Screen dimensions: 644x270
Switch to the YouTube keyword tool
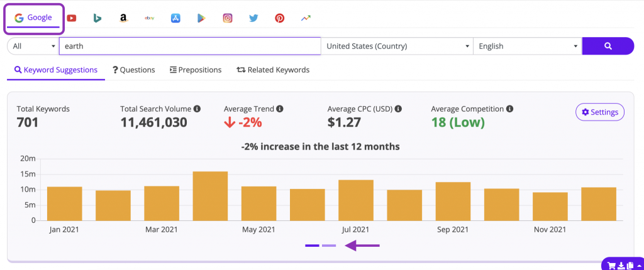coord(72,18)
